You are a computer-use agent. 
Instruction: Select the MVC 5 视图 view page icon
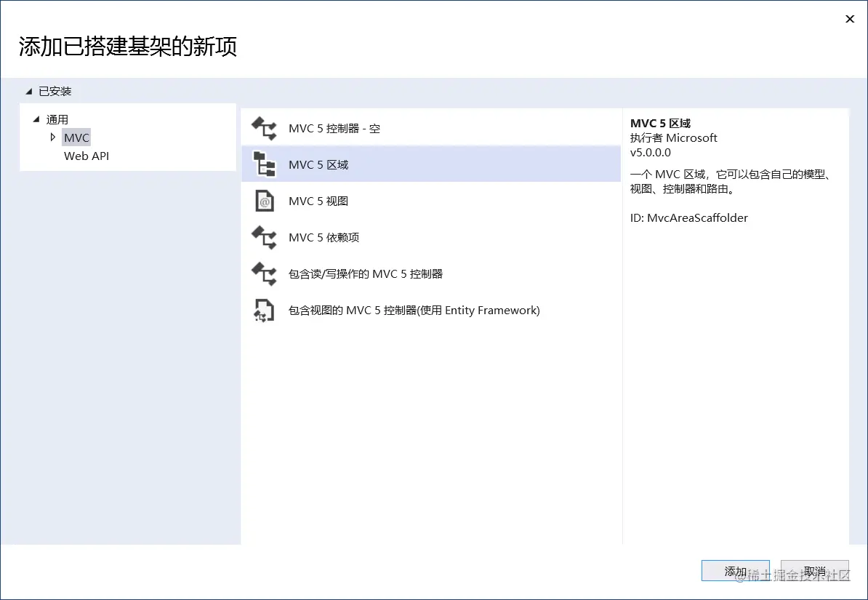263,201
